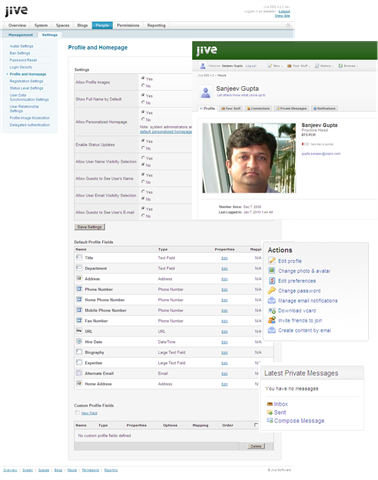Open the Your Stuff dropdown in profile toolbar

point(298,66)
